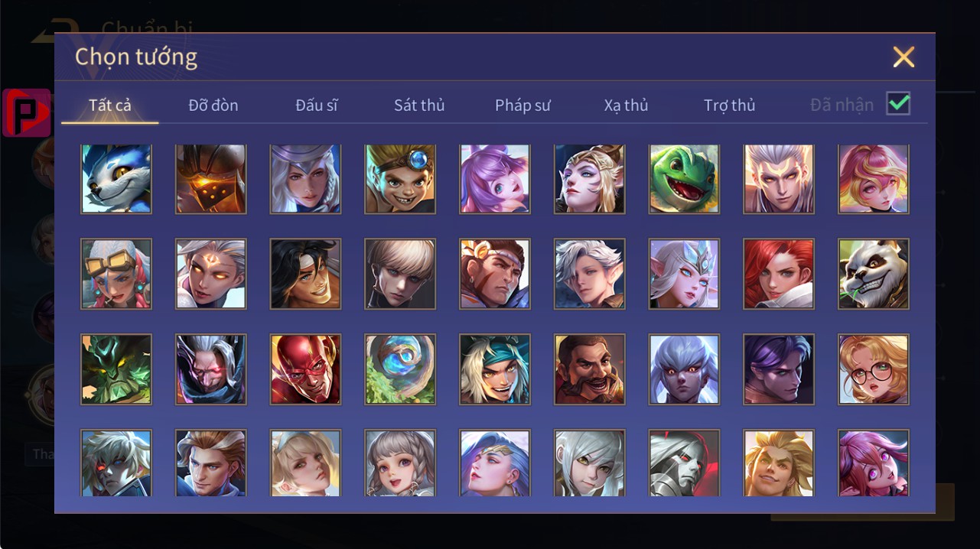Switch to the Đỡ đòn tab
This screenshot has height=549, width=980.
click(x=213, y=106)
